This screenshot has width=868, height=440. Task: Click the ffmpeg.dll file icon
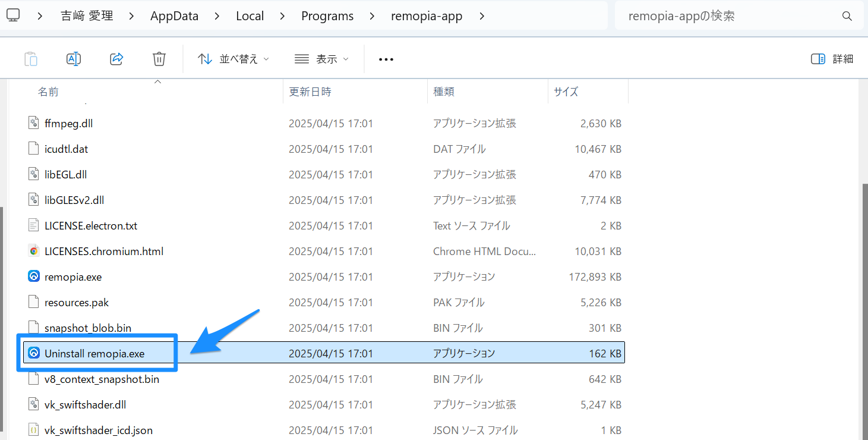point(34,124)
